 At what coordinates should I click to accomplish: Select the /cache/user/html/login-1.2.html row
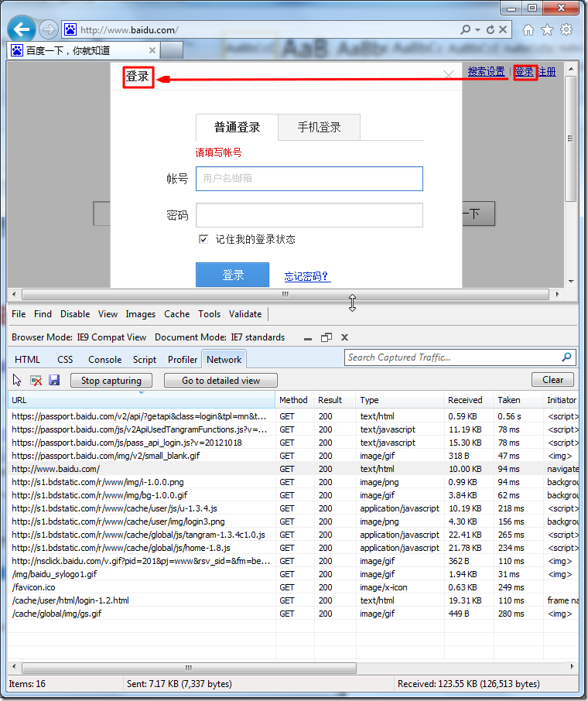pos(293,600)
